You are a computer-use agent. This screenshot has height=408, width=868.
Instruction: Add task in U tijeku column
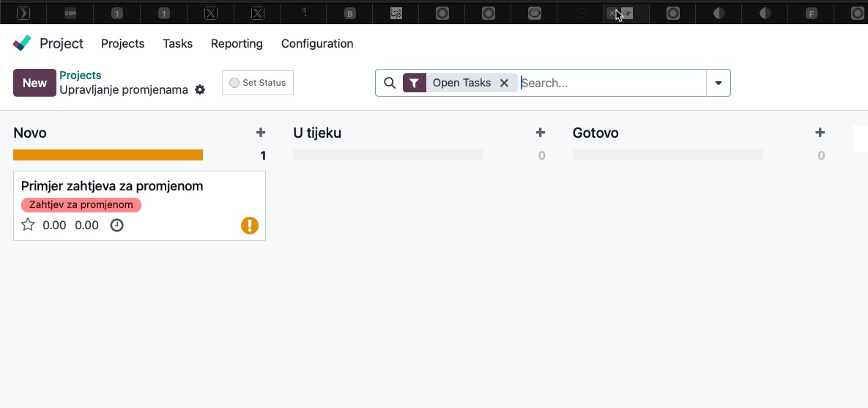[x=540, y=133]
